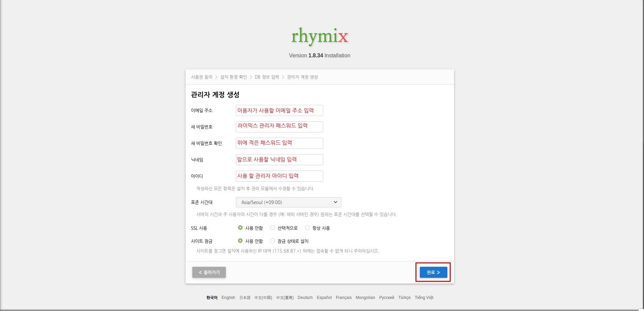Go to 설치 환경 확인 breadcrumb step
Screen dimensions: 644x311
234,77
